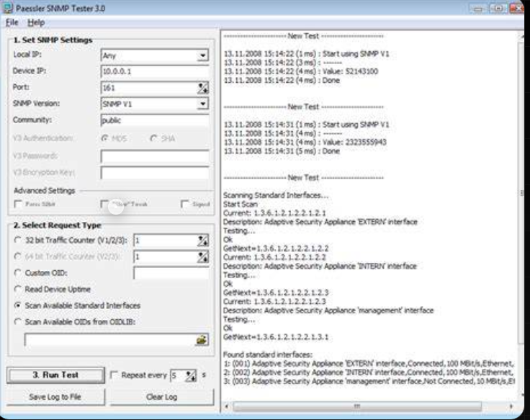Click the Paessler SNMP Tester app icon
Image resolution: width=530 pixels, height=420 pixels.
(7, 8)
